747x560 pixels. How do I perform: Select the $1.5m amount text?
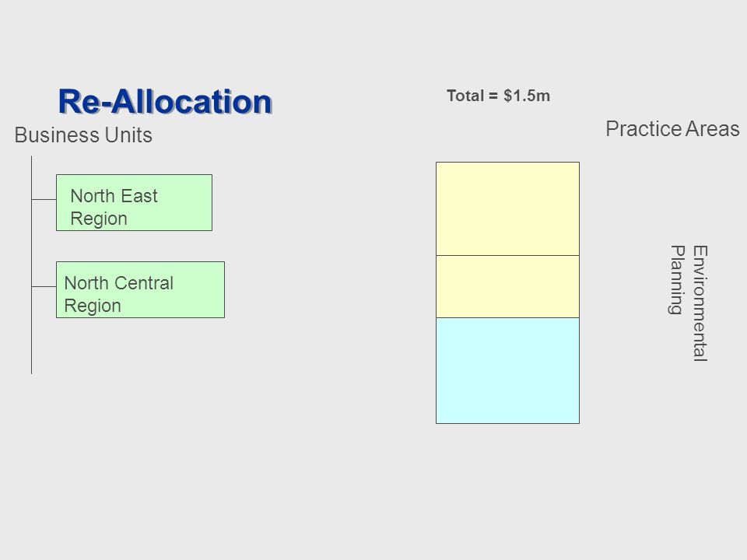coord(527,96)
